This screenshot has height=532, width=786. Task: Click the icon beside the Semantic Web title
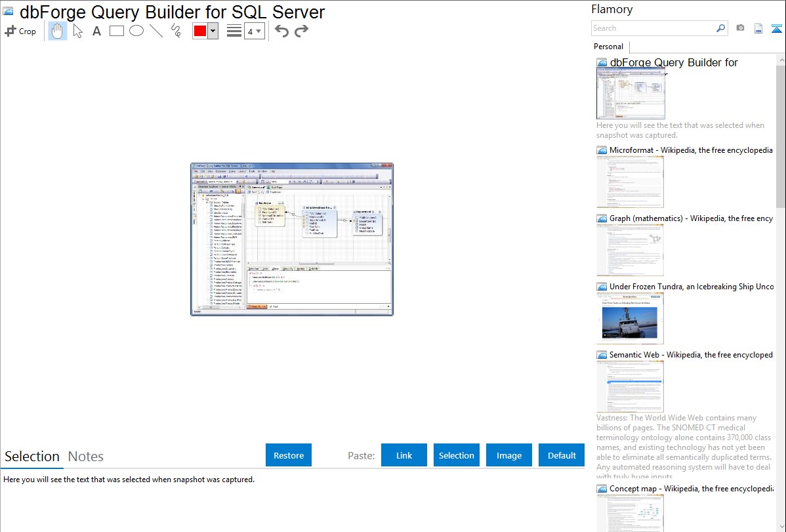pyautogui.click(x=602, y=354)
